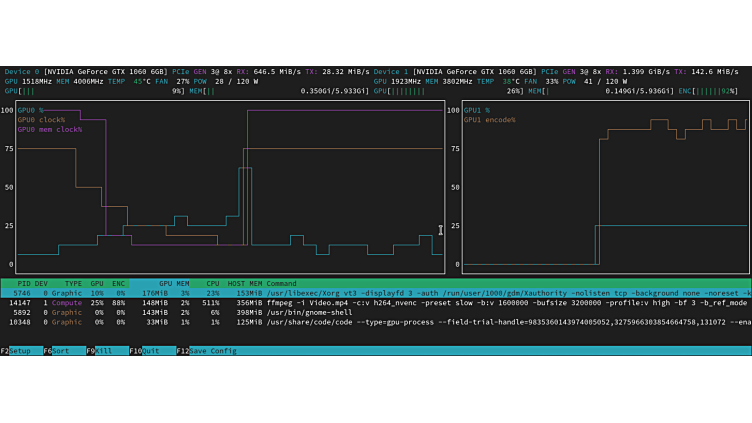This screenshot has width=752, height=423.
Task: Click F12 Save Config
Action: pyautogui.click(x=206, y=351)
